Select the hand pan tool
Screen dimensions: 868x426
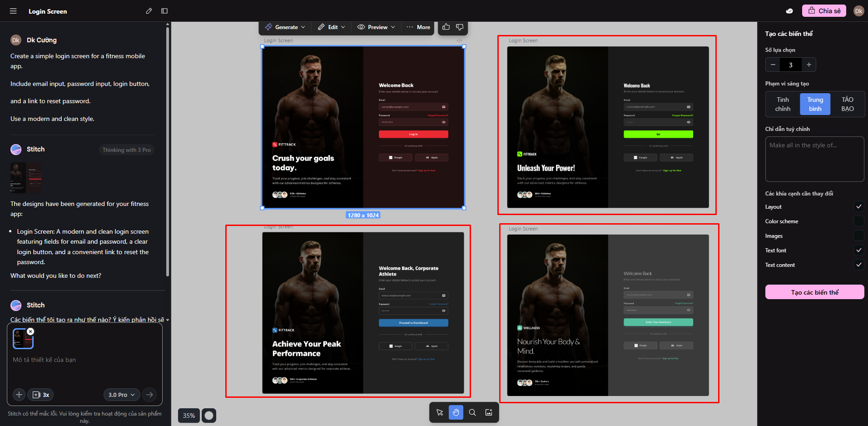456,412
